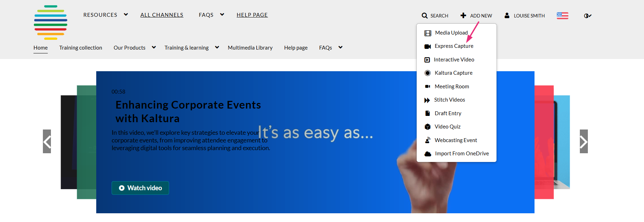
Task: Click the top FAQS menu label
Action: (206, 15)
